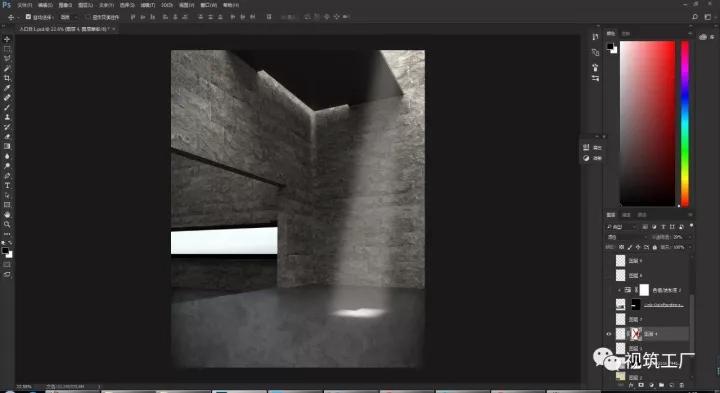The image size is (720, 393).
Task: Click the rainbow hue slider strip
Action: click(x=685, y=124)
